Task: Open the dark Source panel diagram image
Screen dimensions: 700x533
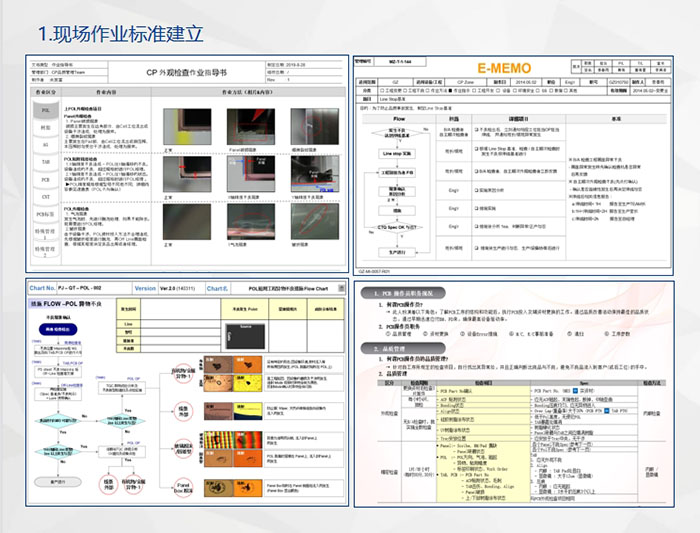Action: [x=245, y=337]
